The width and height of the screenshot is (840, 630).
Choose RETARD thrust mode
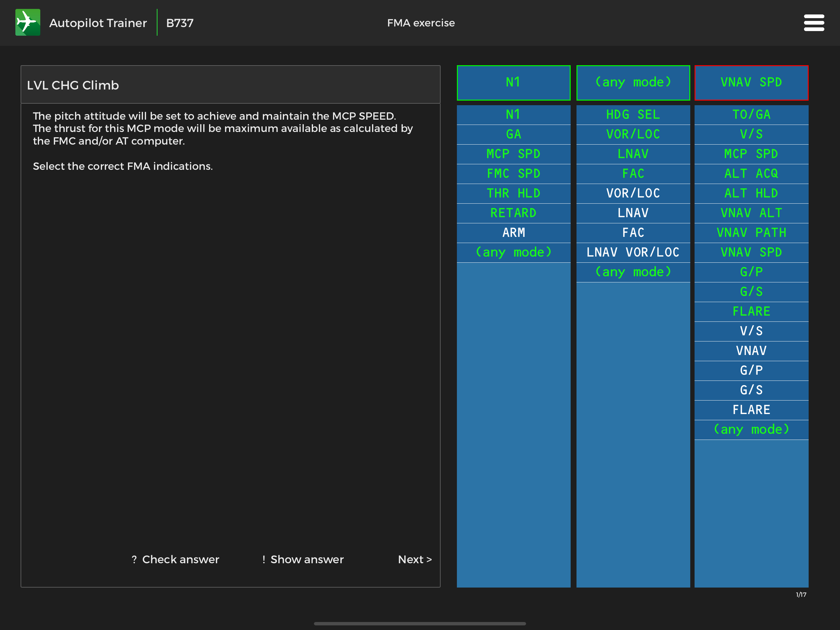coord(513,213)
